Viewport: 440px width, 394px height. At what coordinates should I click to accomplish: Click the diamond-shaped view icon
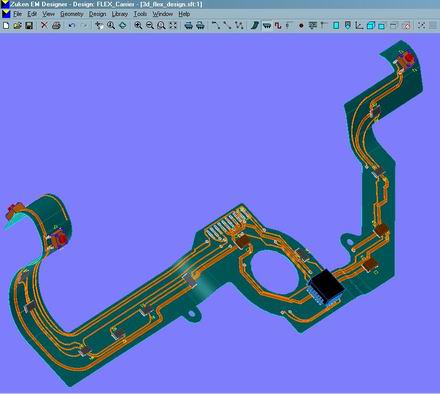123,25
